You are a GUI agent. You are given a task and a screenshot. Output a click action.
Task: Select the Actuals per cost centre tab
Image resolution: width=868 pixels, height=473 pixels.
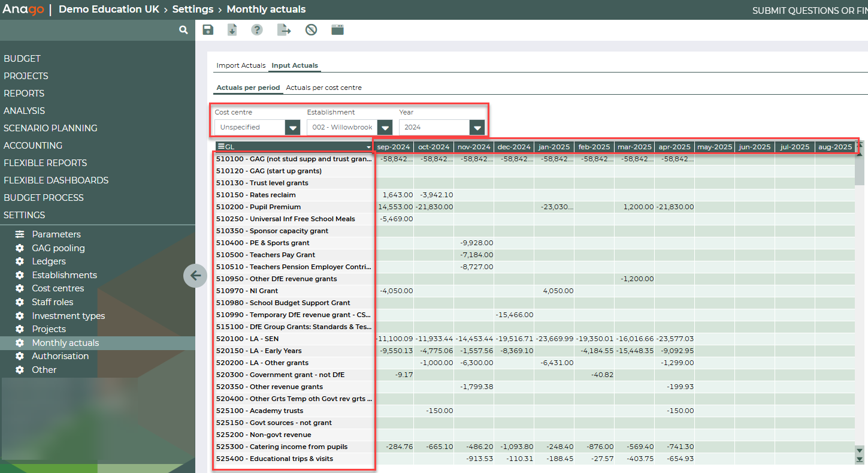pos(323,88)
